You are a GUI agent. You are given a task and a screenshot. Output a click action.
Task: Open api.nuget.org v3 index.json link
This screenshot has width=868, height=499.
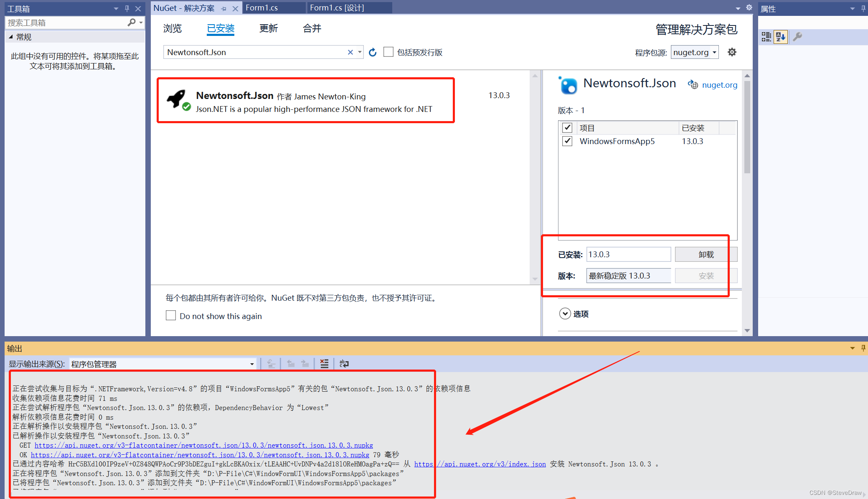[480, 464]
